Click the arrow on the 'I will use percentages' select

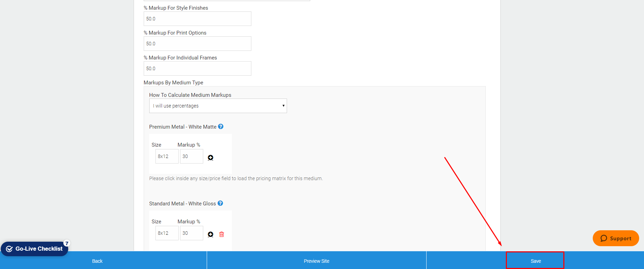283,106
